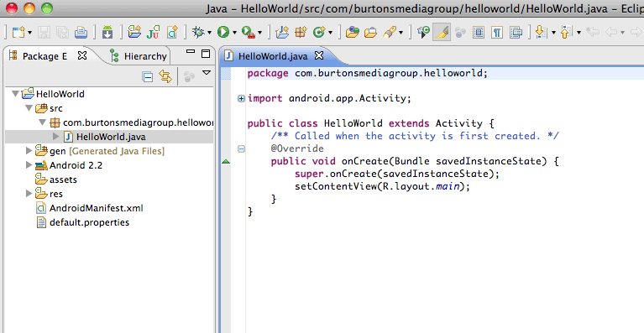Click the Search flashlight icon
The width and height of the screenshot is (644, 333).
click(x=390, y=32)
